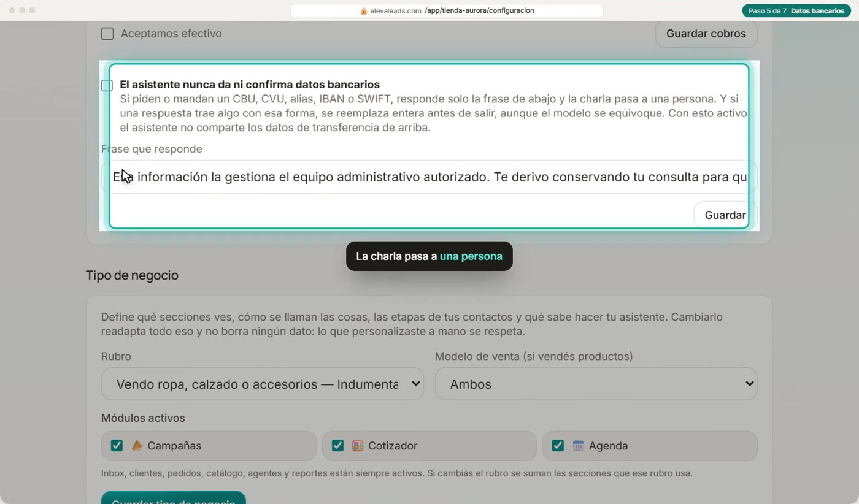Screen dimensions: 859x504
Task: Enable "El asistente nunca da ni confirma datos bancarios"
Action: tap(107, 85)
